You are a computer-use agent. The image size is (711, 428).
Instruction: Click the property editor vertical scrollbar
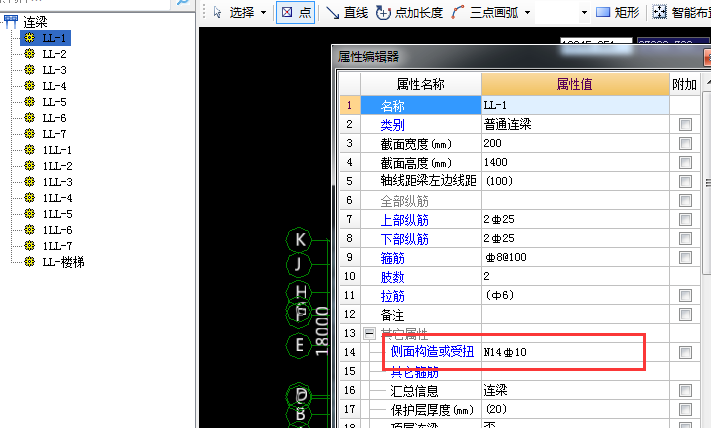click(706, 182)
